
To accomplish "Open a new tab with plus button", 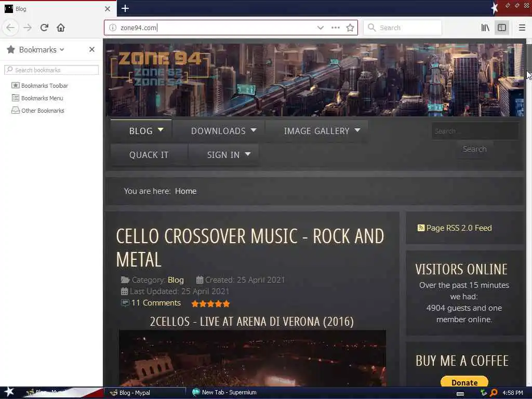I will (x=125, y=8).
